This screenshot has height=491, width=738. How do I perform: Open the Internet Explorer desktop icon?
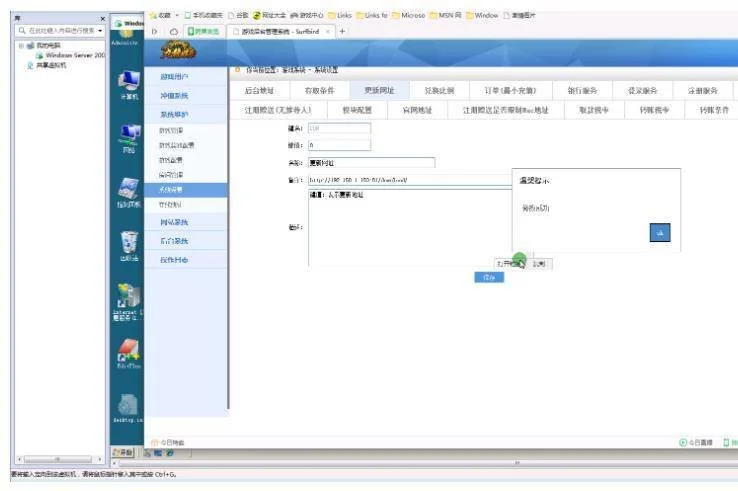(129, 298)
